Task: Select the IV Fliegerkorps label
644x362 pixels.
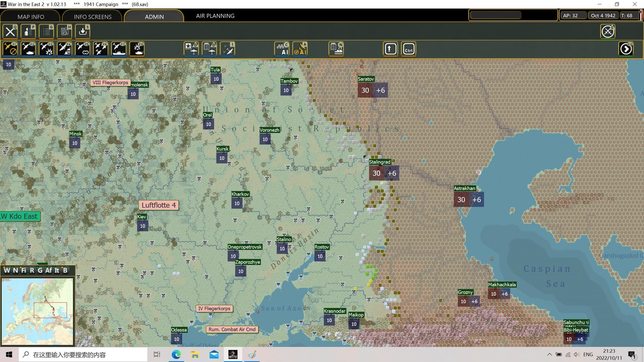Action: [214, 308]
